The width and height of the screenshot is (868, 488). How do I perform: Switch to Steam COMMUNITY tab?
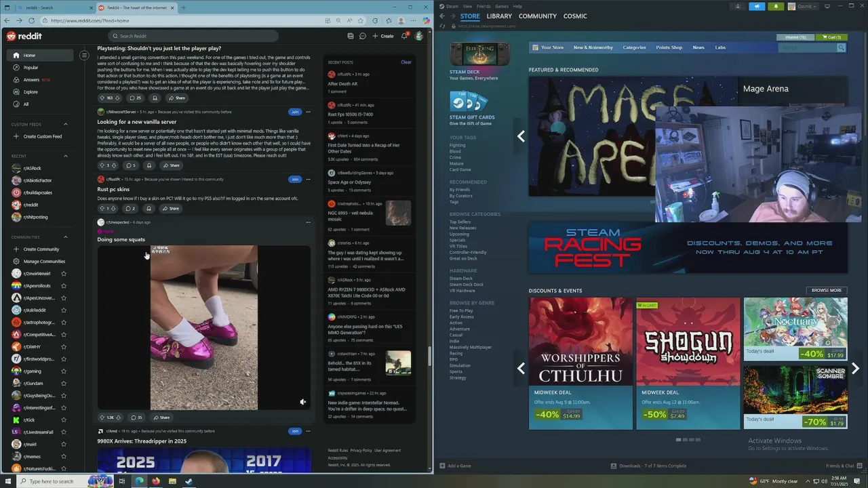[x=538, y=16]
